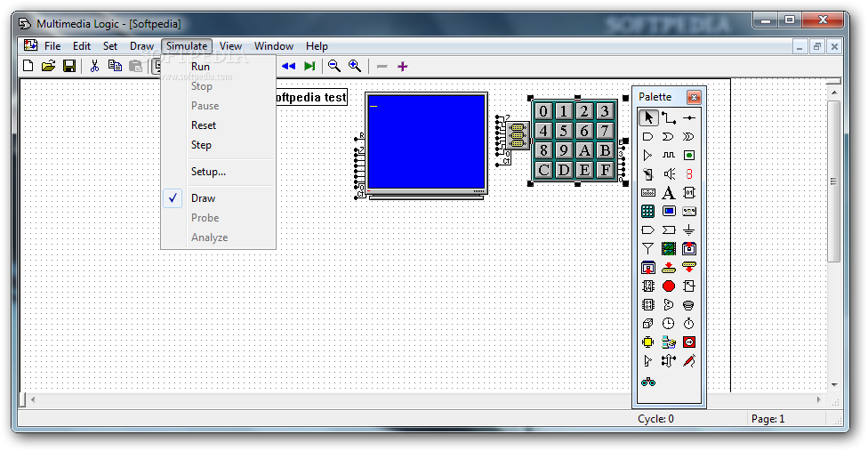Select the binoculars Find tool in Palette
This screenshot has width=868, height=451.
pyautogui.click(x=648, y=382)
